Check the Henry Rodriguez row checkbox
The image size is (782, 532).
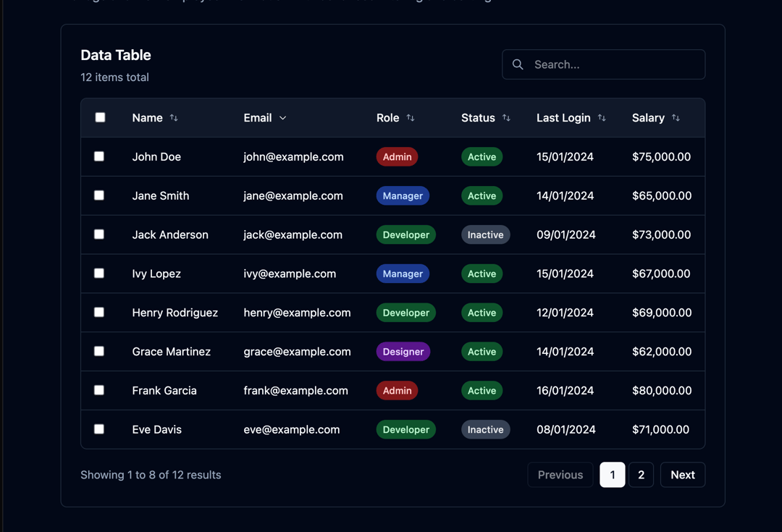[99, 312]
